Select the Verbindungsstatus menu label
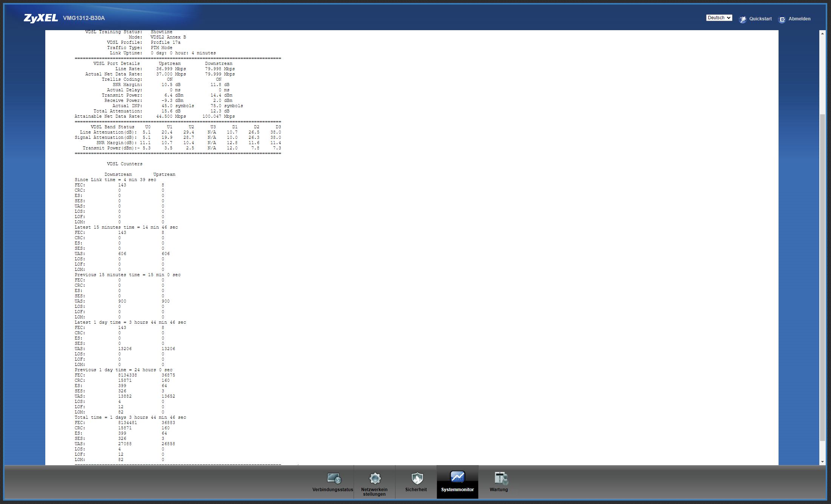The height and width of the screenshot is (504, 831). click(332, 490)
